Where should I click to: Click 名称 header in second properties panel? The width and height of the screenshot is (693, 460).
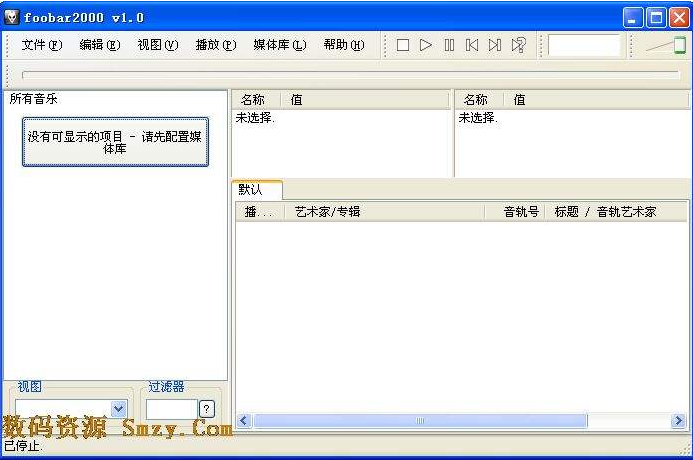(x=479, y=100)
